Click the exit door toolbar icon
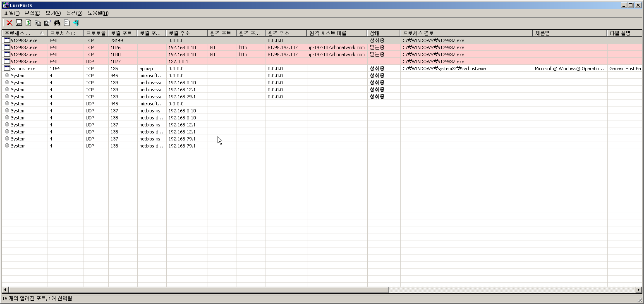 (76, 23)
